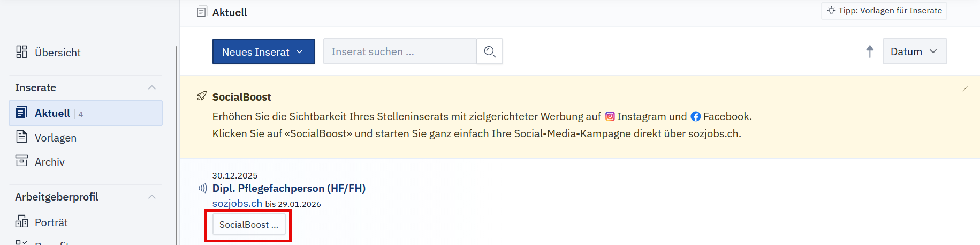Go to Übersicht page

pos(58,53)
